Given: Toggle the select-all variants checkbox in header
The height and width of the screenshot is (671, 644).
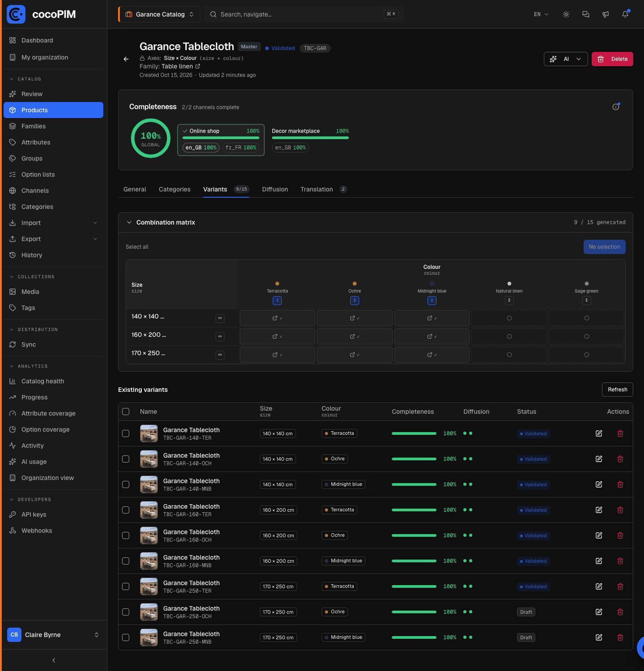Looking at the screenshot, I should [126, 412].
